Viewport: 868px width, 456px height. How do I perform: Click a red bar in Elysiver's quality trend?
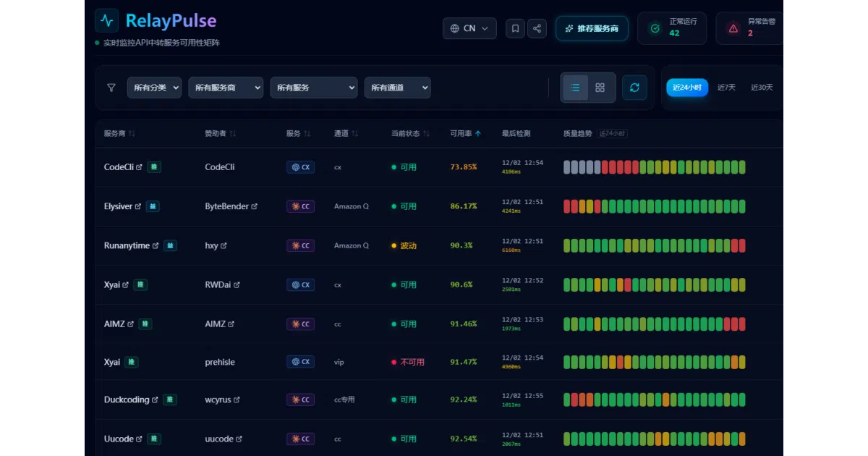point(567,206)
